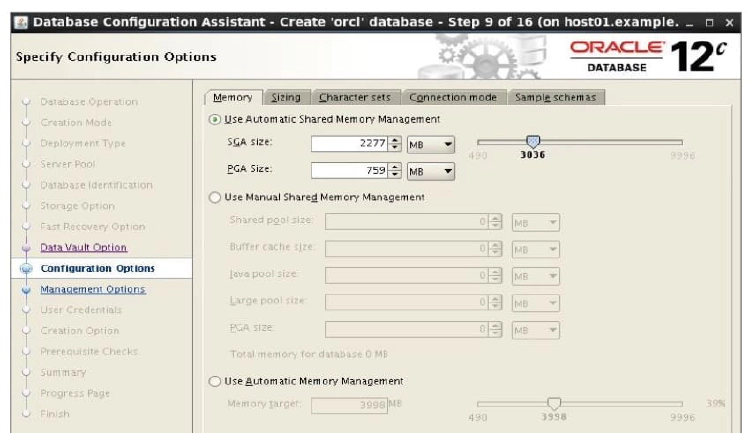Click the Data Vault Option step bullet icon
This screenshot has height=433, width=750.
click(26, 248)
